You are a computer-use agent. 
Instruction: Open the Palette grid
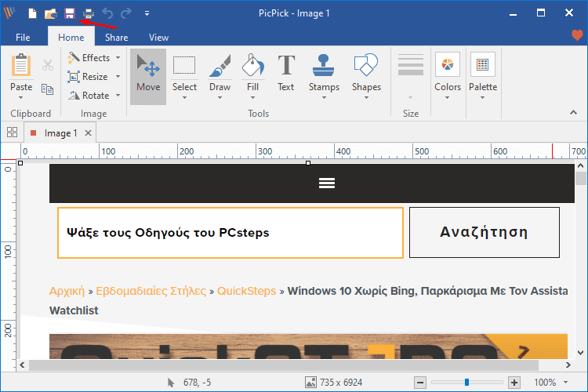click(x=483, y=65)
